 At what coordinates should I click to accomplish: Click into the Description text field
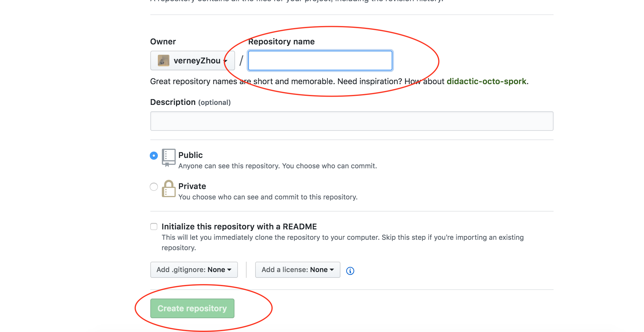pyautogui.click(x=351, y=121)
